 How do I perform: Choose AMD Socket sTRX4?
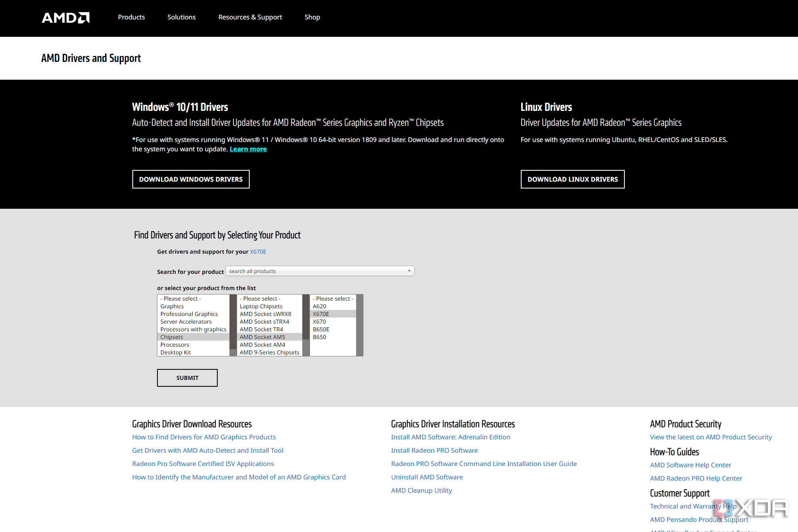coord(270,322)
